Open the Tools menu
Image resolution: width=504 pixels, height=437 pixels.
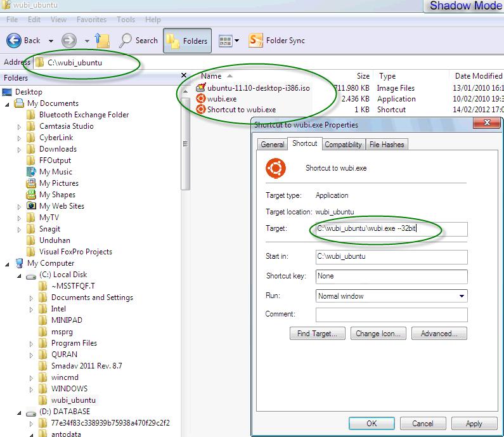pos(126,20)
